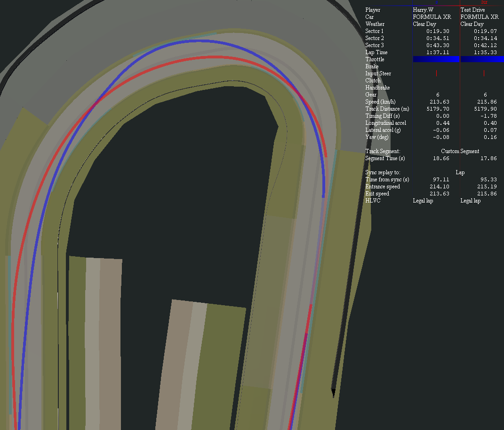The width and height of the screenshot is (504, 430).
Task: Click FORMULA XR in Test Drive's column
Action: point(480,17)
